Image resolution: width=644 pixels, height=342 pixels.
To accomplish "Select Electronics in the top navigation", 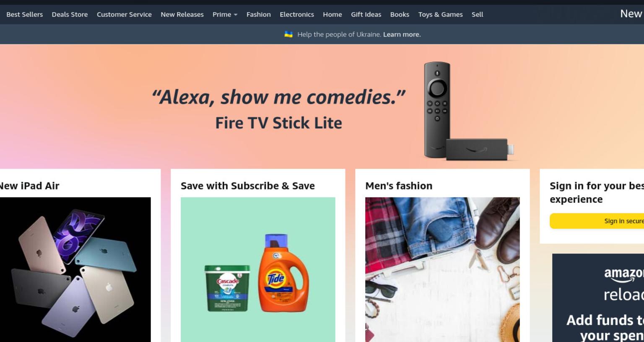I will (297, 14).
